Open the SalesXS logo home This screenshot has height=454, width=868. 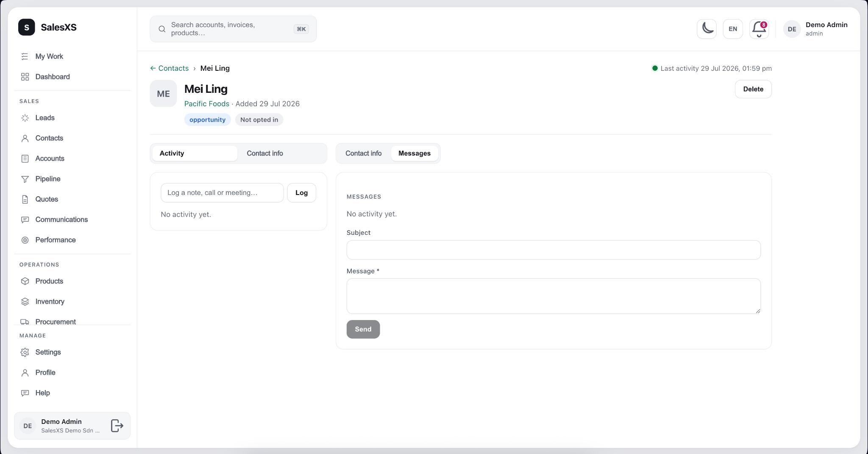(x=47, y=27)
